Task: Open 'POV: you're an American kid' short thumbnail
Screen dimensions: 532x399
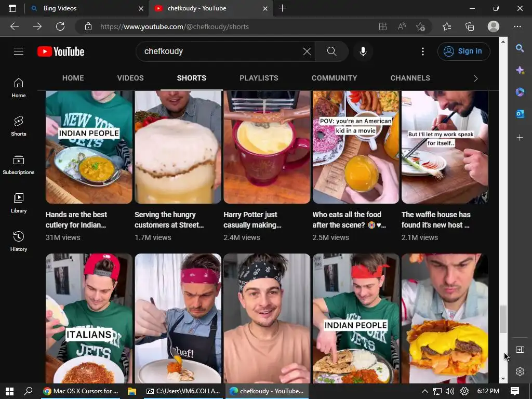Action: tap(355, 147)
